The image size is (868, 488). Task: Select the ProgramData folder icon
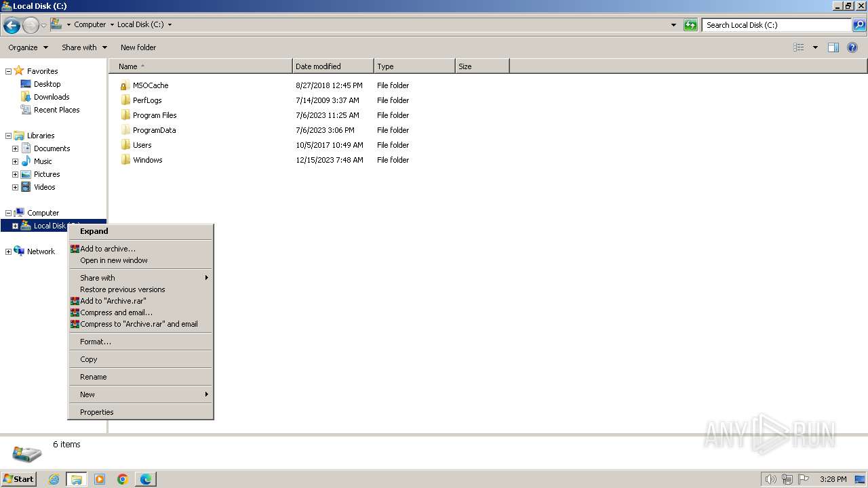[x=125, y=130]
